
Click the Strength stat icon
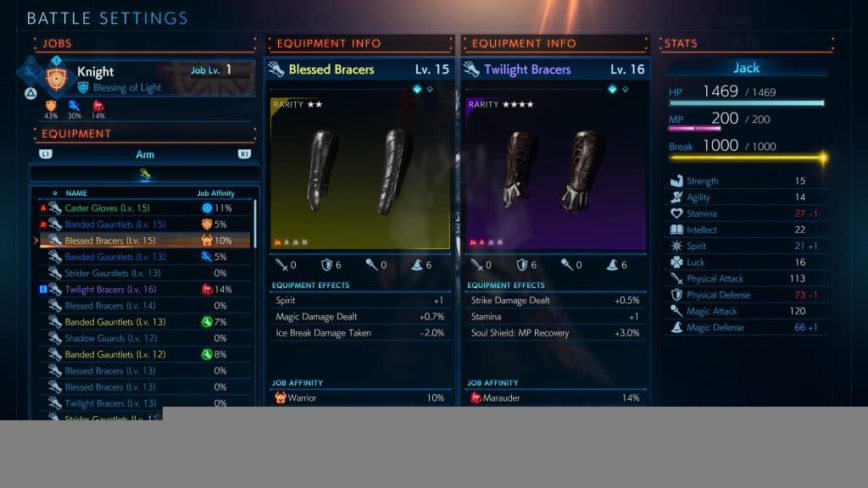coord(676,181)
